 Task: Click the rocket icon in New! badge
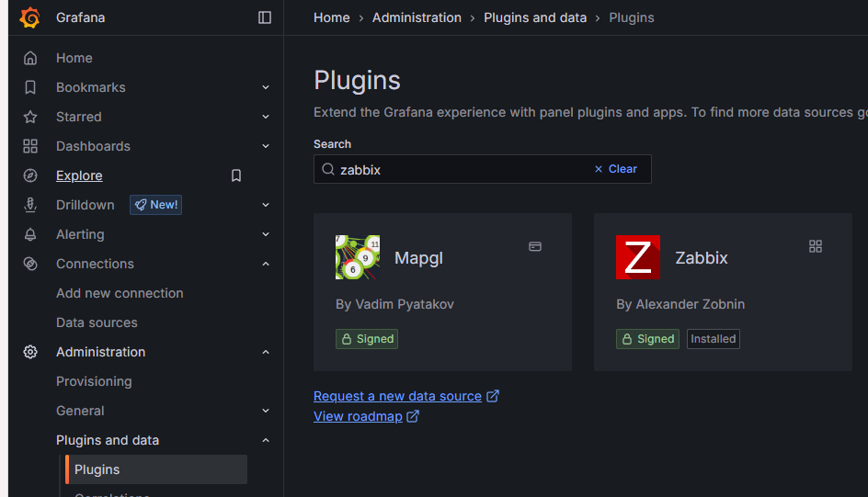pos(141,205)
